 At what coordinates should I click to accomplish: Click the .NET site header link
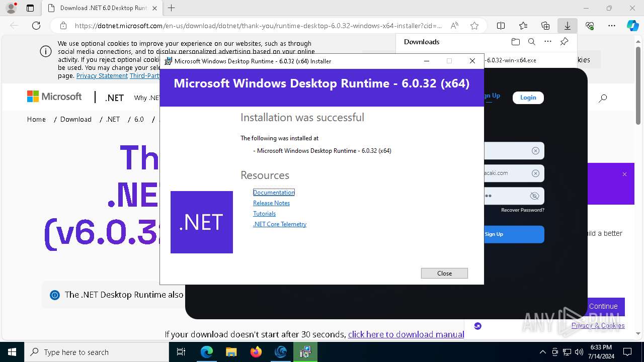(x=114, y=98)
